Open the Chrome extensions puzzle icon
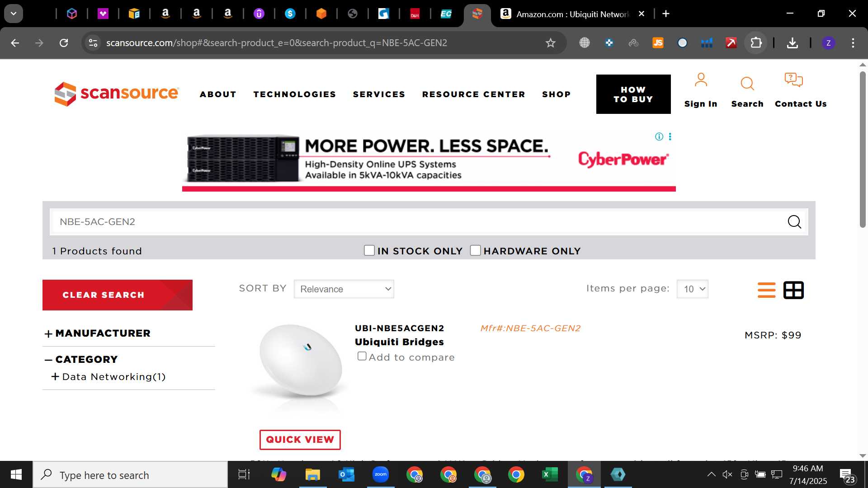 tap(756, 43)
